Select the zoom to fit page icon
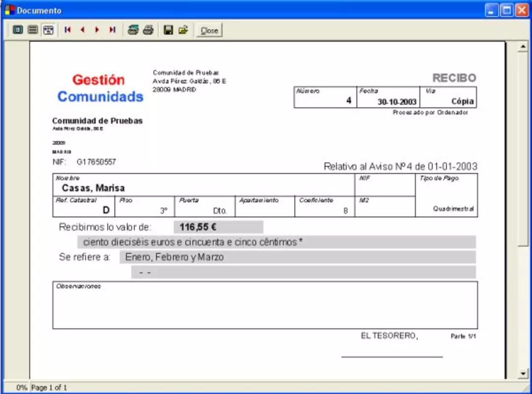The image size is (532, 394). [x=18, y=30]
